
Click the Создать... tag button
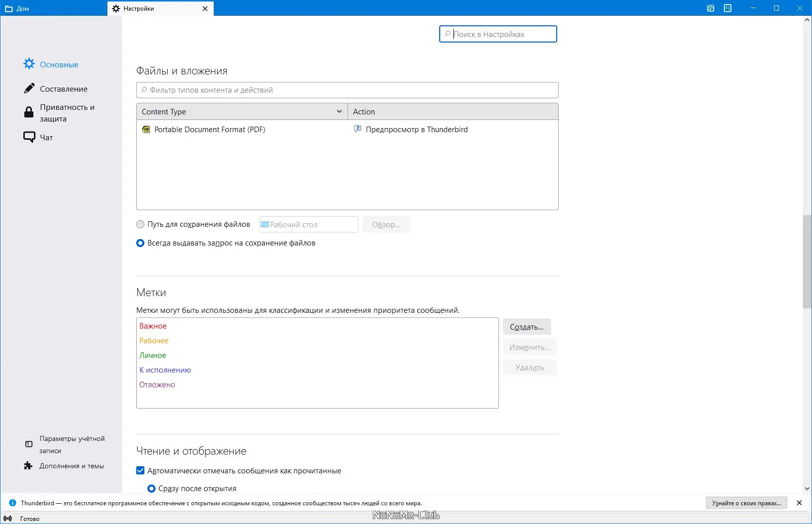(x=527, y=327)
